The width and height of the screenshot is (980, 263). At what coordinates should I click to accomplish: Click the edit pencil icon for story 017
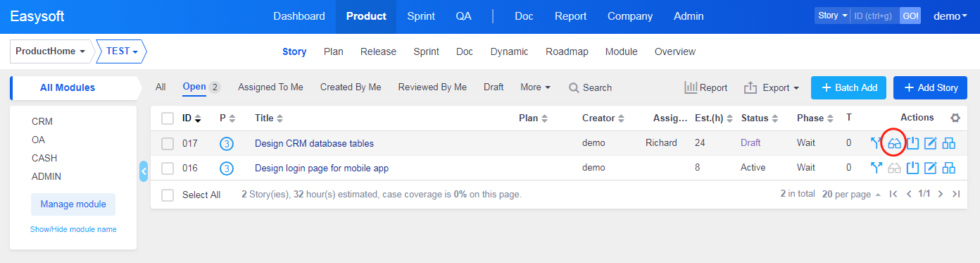[x=931, y=144]
